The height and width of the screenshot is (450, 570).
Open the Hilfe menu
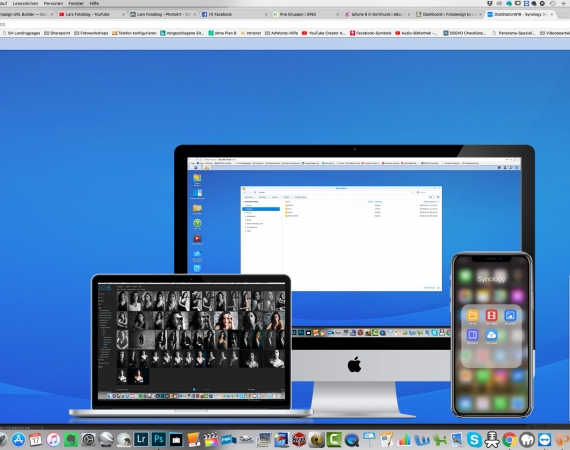tap(94, 3)
